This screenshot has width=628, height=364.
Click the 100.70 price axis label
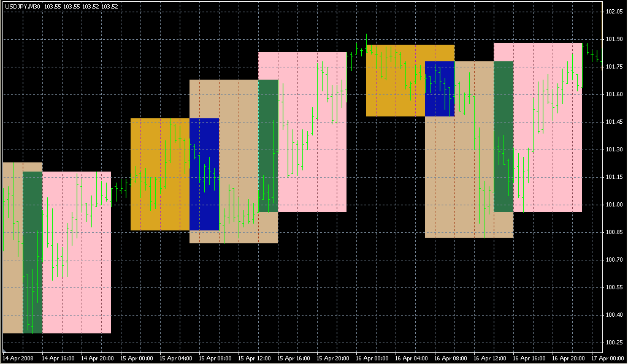point(614,260)
